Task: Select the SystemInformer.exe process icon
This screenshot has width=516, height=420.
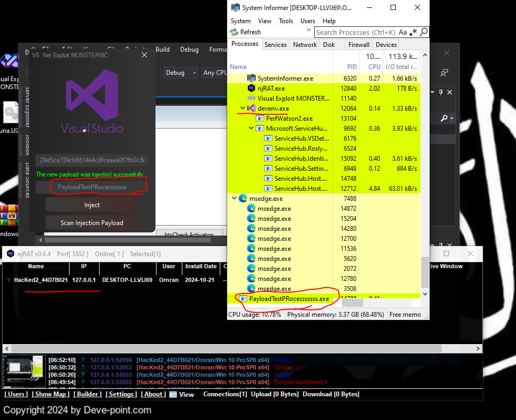Action: click(x=251, y=78)
